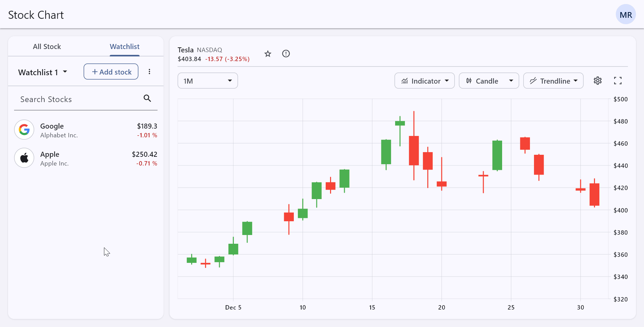
Task: Click the Add stock button
Action: pos(111,72)
